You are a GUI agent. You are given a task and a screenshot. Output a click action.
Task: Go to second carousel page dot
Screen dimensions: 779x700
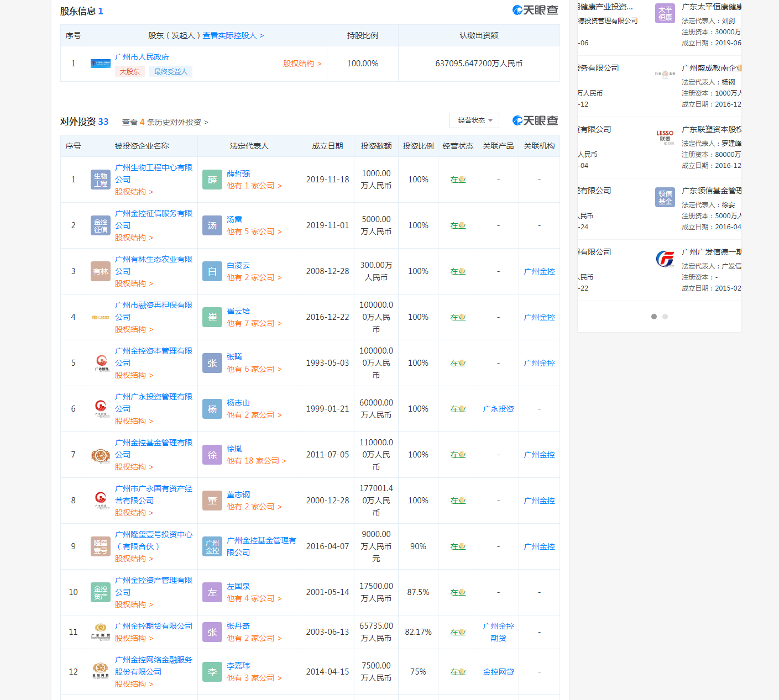coord(665,317)
